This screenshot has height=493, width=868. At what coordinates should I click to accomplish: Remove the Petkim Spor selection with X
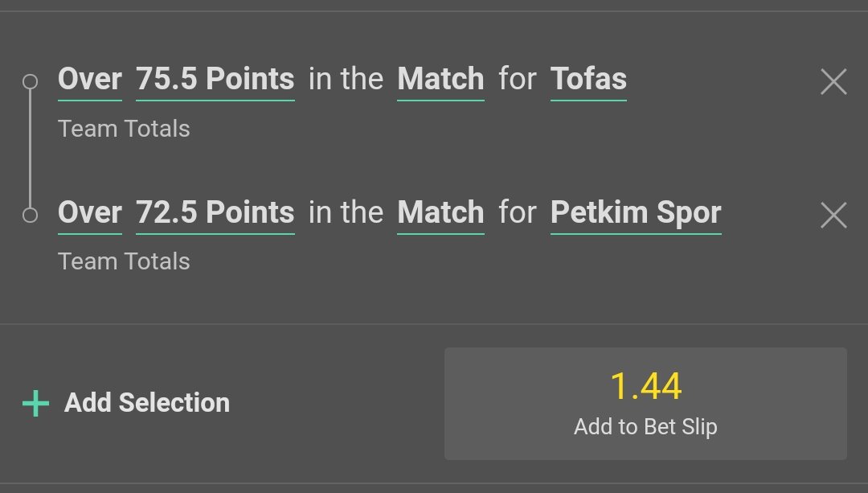tap(833, 215)
